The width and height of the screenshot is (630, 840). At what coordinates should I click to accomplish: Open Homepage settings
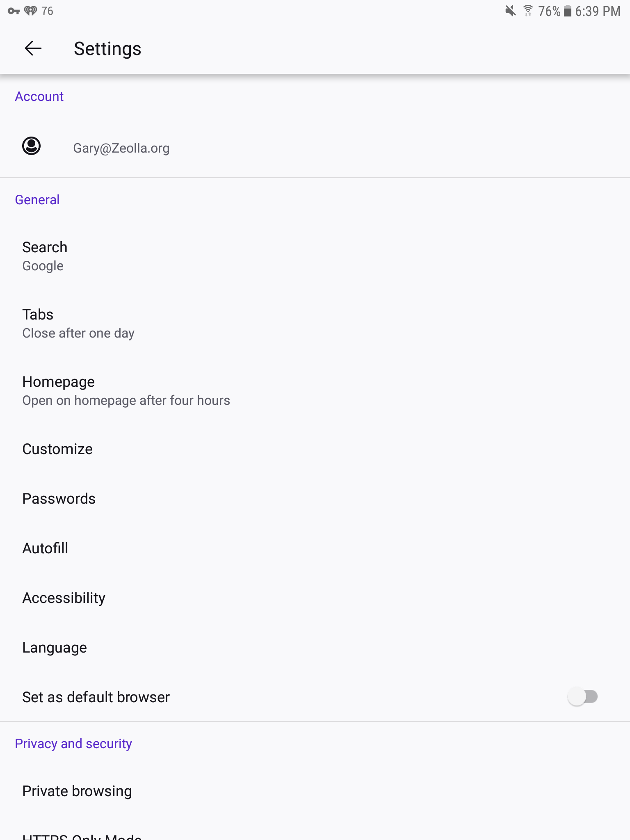tap(126, 390)
